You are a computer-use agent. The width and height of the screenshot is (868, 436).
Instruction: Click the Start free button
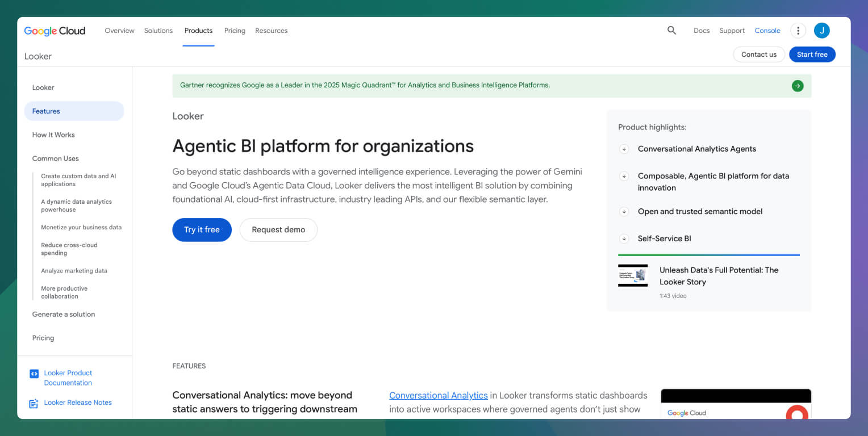click(x=812, y=54)
